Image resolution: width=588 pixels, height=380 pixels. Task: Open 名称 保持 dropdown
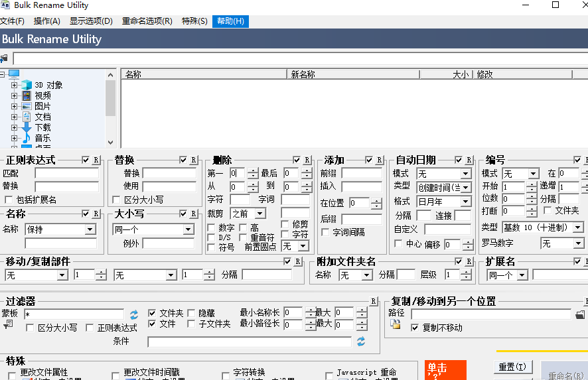(90, 229)
